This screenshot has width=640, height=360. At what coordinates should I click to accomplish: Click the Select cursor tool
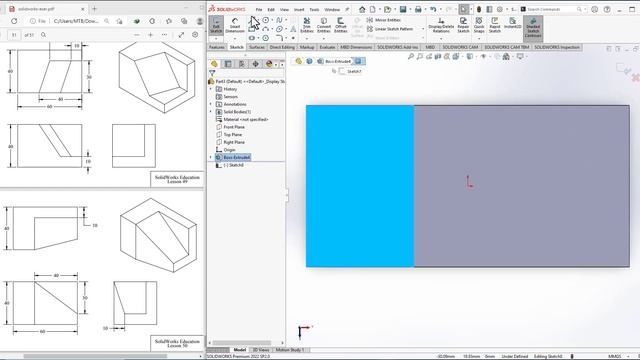point(463,9)
